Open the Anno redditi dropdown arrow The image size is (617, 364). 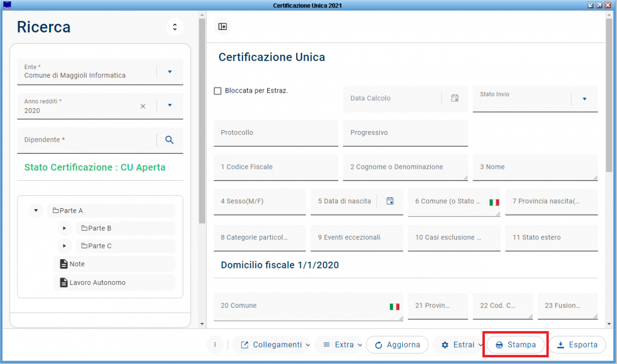pyautogui.click(x=170, y=105)
